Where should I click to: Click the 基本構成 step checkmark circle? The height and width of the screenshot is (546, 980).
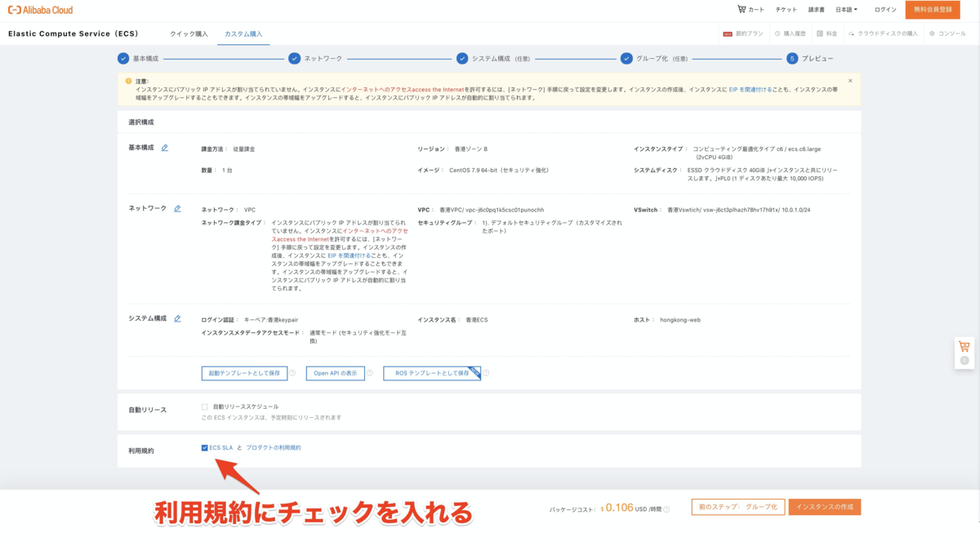pyautogui.click(x=123, y=59)
